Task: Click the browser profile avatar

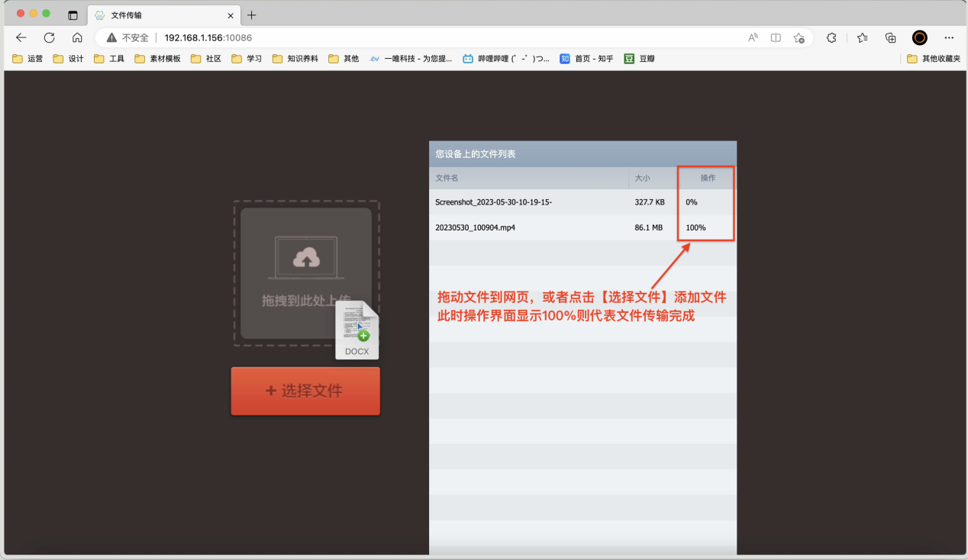Action: [x=919, y=37]
